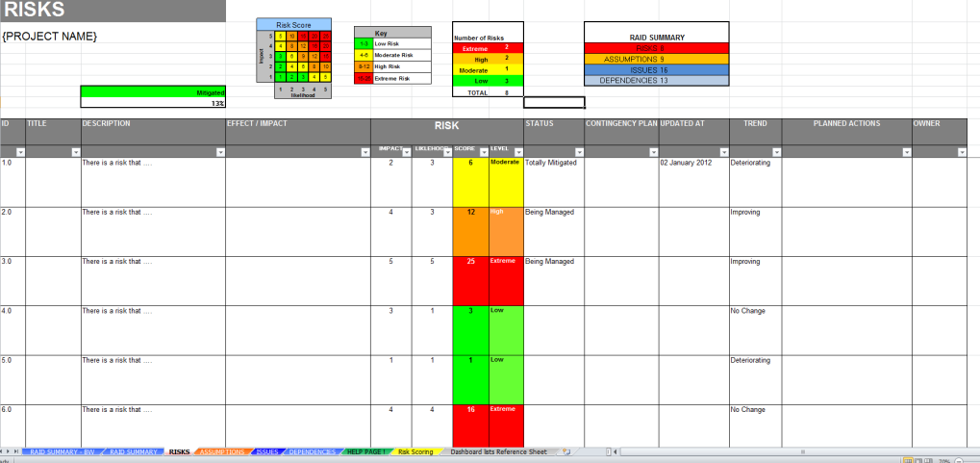Open the TITLE column filter dropdown
The image size is (980, 463).
click(76, 152)
